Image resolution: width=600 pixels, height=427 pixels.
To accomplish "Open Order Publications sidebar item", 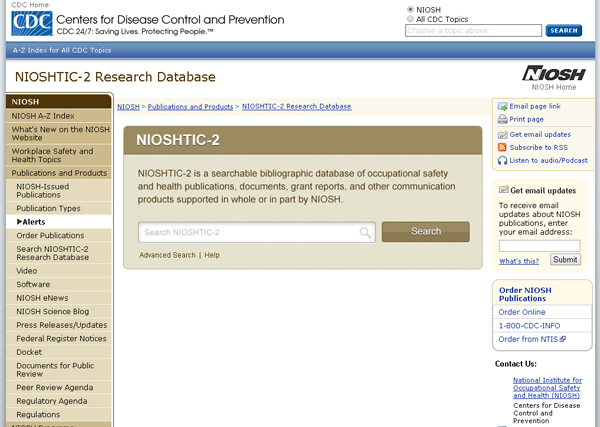I will coord(59,235).
